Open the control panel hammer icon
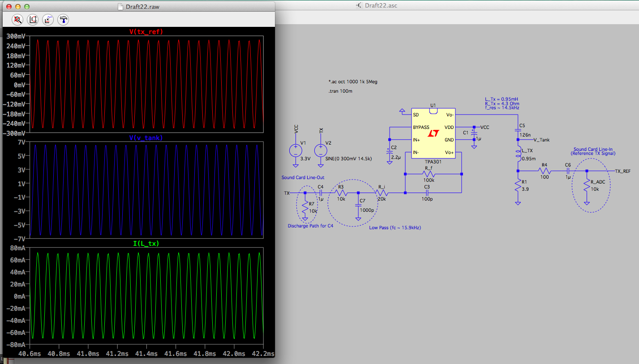This screenshot has height=364, width=639. [64, 19]
